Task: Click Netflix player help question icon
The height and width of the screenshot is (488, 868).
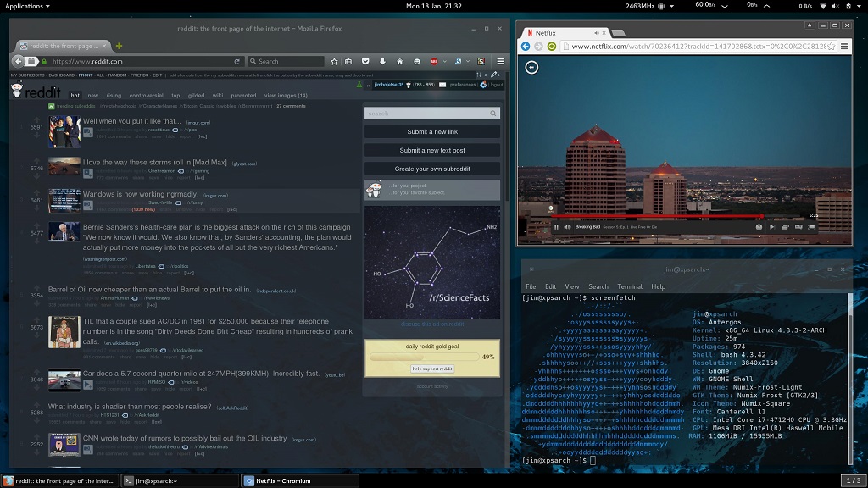Action: point(759,227)
